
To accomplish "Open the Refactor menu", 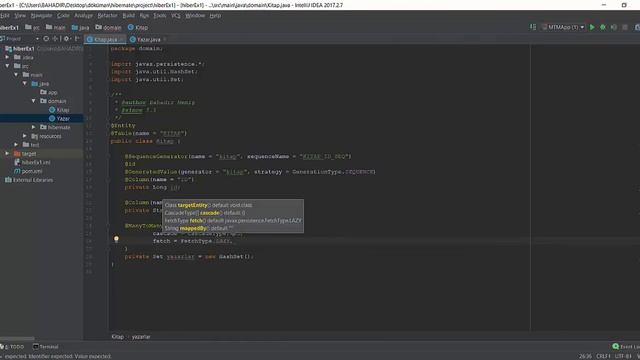I will [107, 16].
